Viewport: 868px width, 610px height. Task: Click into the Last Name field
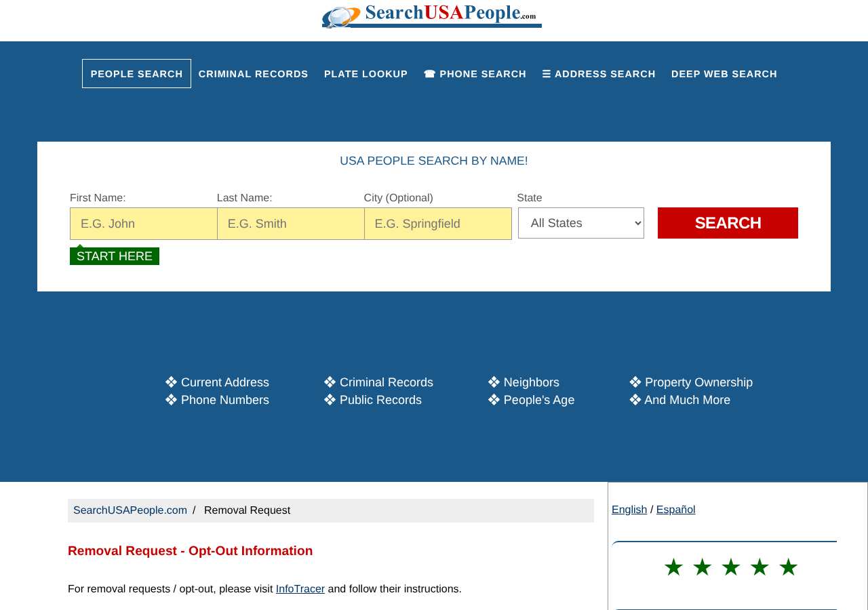tap(291, 224)
